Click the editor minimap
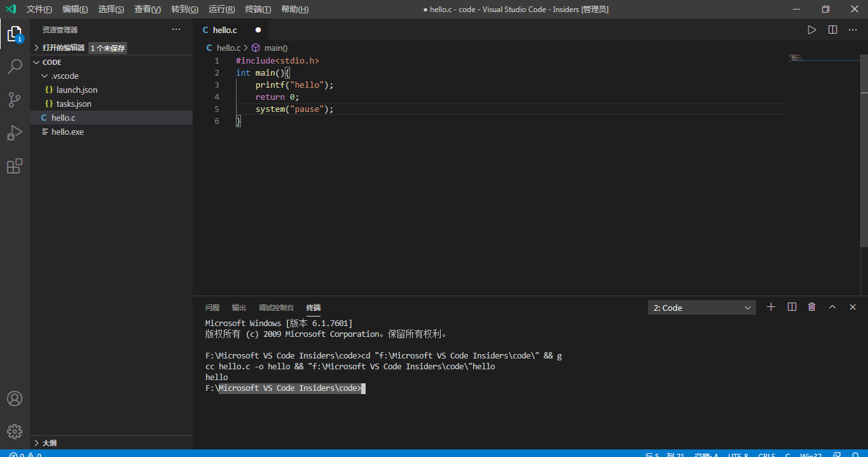868x457 pixels. coord(823,58)
